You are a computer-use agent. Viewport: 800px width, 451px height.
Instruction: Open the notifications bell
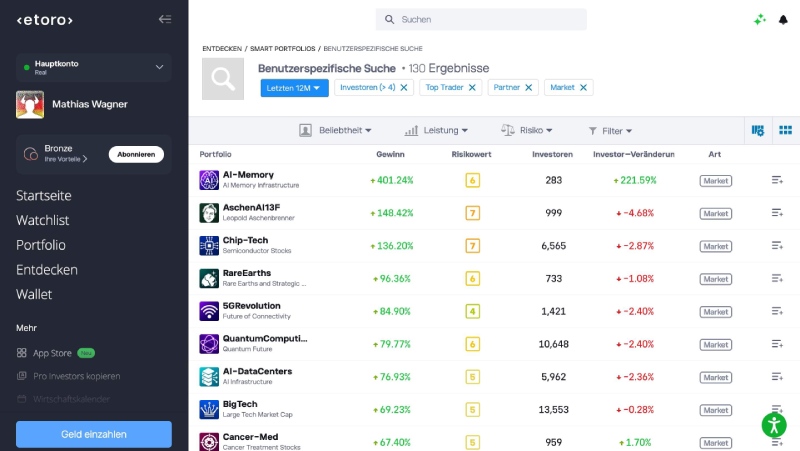783,20
